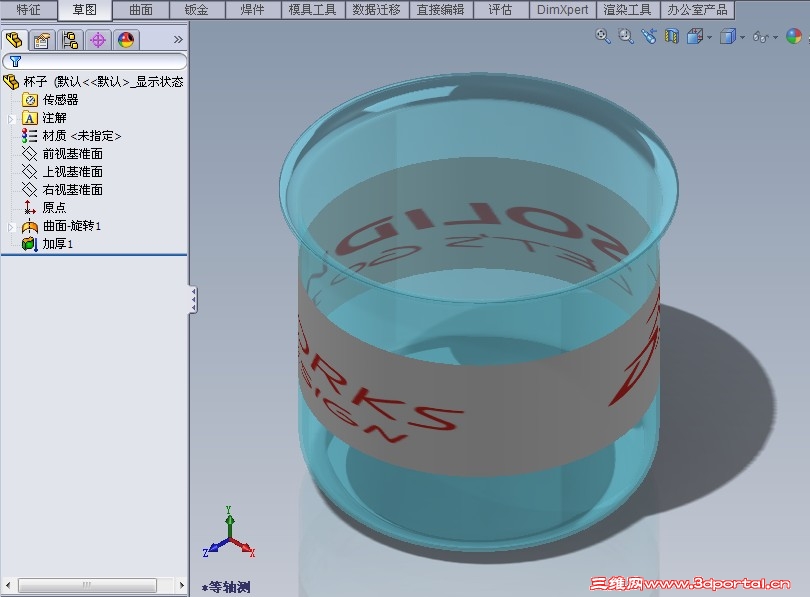
Task: Click the Zoom to Fit icon
Action: 603,36
